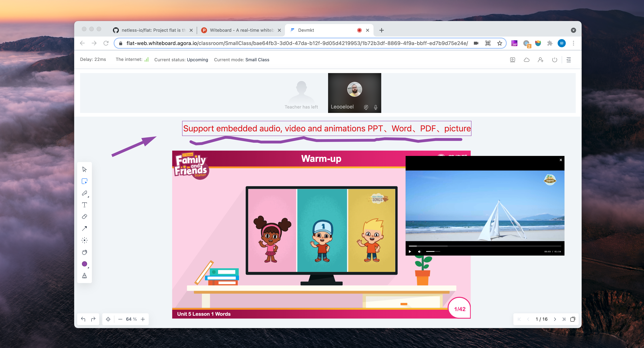The width and height of the screenshot is (644, 348).
Task: Jump to the last whiteboard page
Action: click(x=564, y=319)
